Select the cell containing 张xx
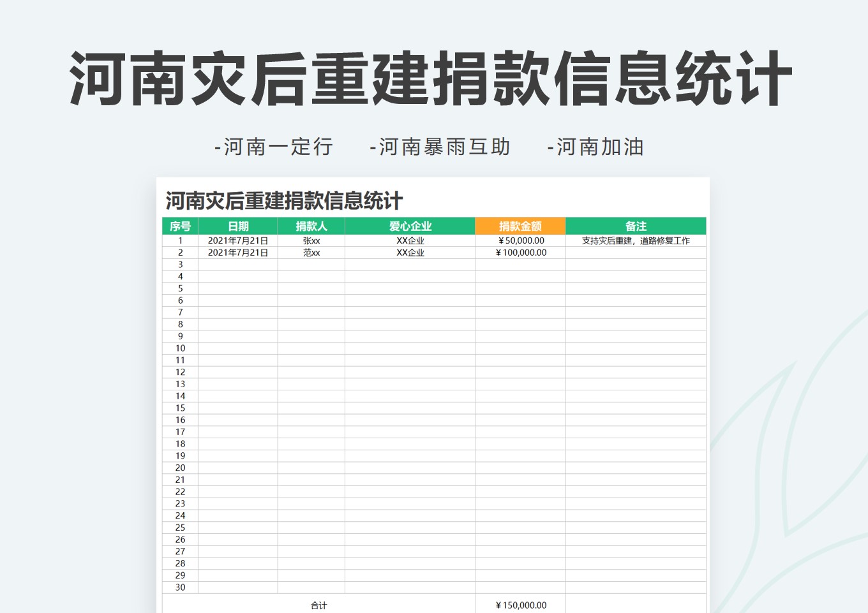 (x=311, y=240)
